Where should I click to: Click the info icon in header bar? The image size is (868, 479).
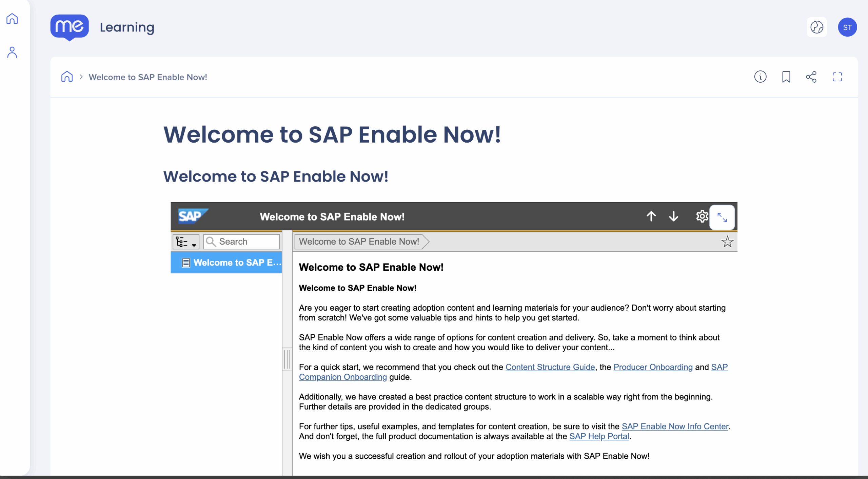[760, 77]
